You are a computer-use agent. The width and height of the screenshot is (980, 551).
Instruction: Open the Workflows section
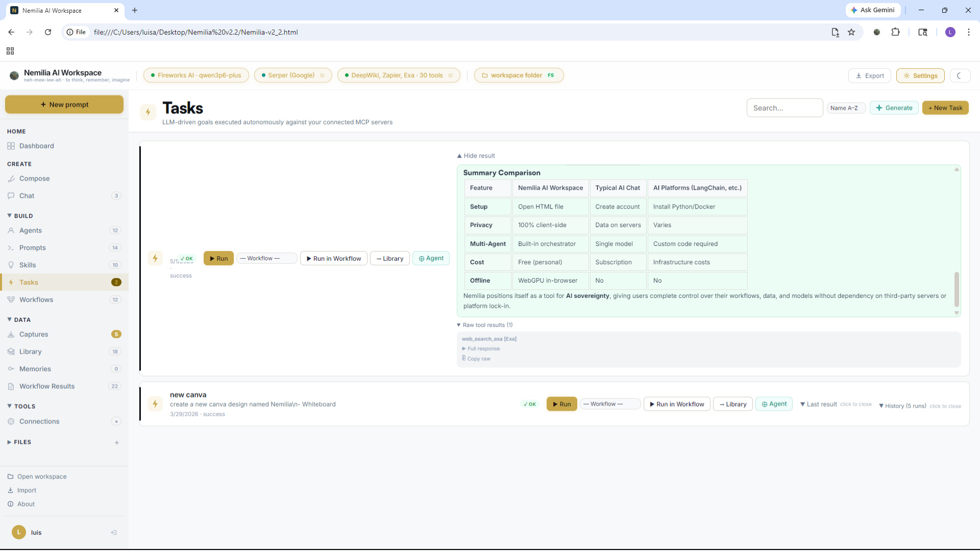tap(64, 300)
